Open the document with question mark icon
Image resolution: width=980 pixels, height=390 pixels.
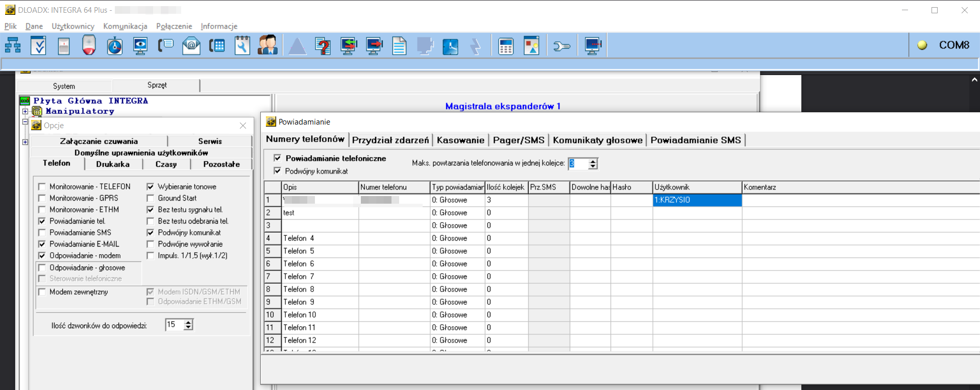(323, 46)
